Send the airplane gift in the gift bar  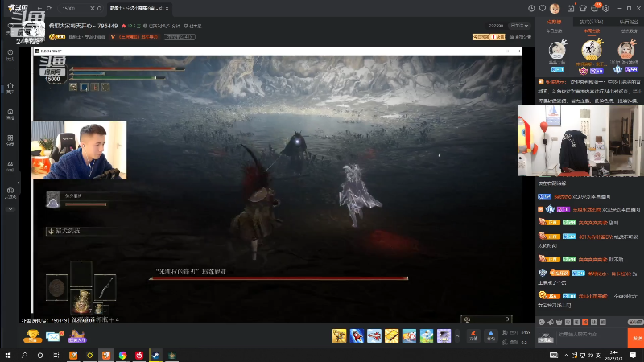374,335
